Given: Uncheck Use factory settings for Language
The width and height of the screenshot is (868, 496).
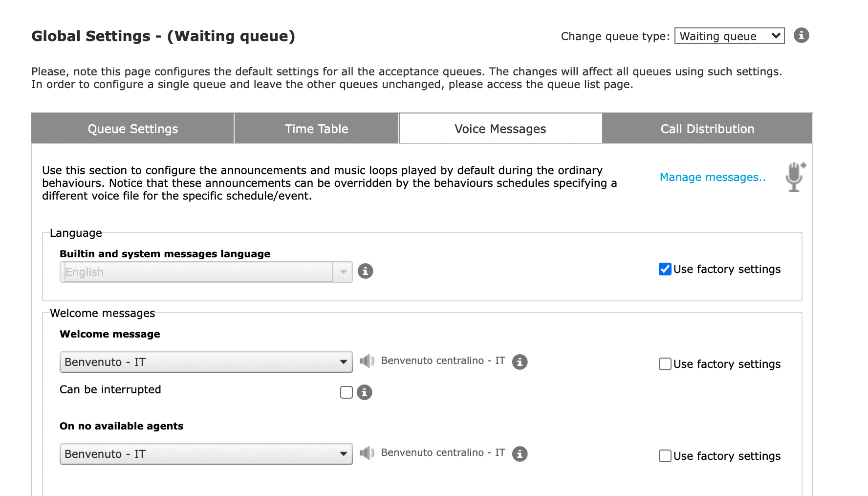Looking at the screenshot, I should 665,270.
